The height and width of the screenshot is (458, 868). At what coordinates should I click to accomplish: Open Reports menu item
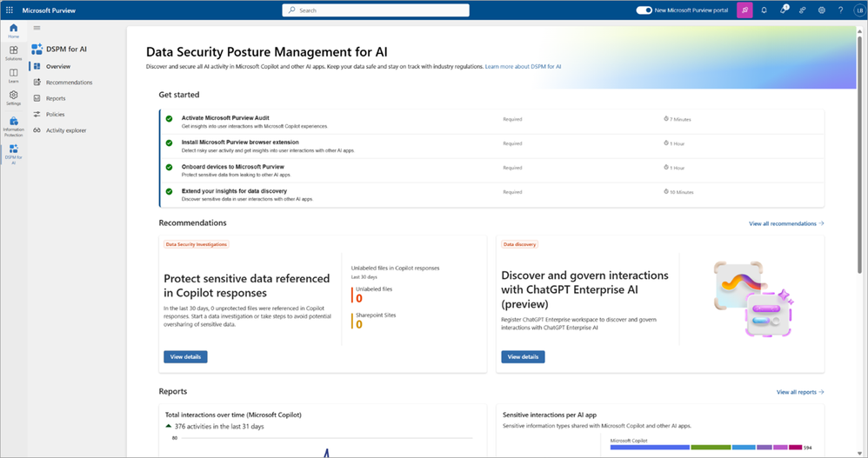pos(56,98)
